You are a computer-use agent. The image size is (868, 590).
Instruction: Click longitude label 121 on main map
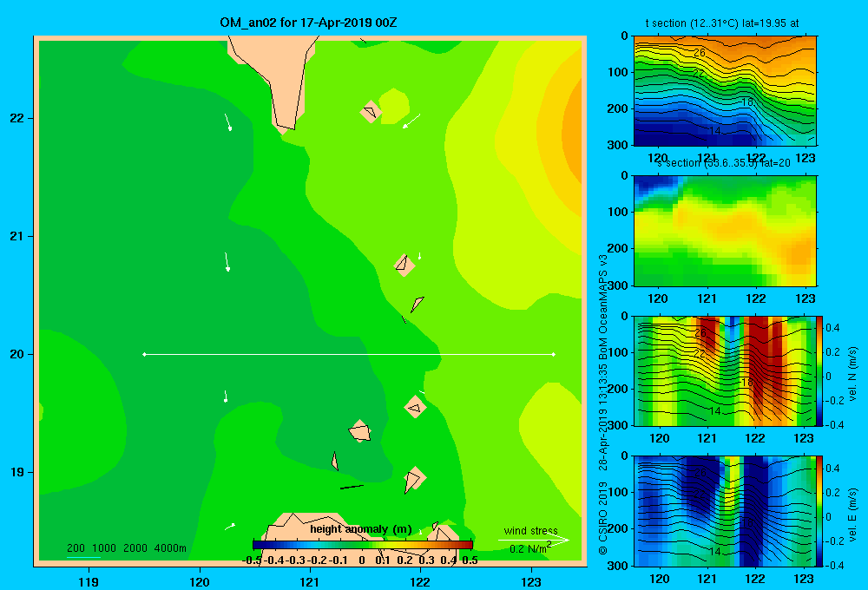(x=310, y=581)
